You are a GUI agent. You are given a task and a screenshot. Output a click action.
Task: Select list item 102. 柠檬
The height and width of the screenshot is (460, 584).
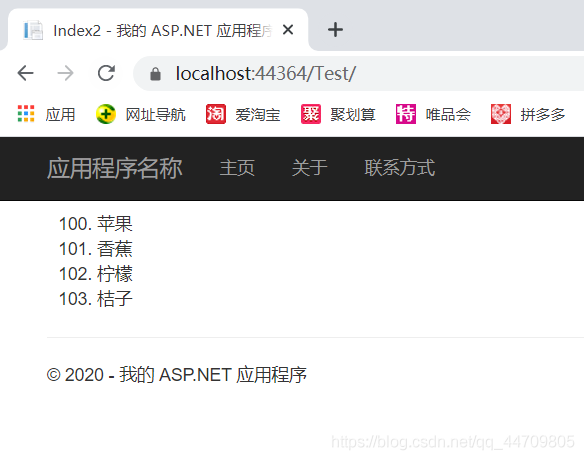[96, 274]
